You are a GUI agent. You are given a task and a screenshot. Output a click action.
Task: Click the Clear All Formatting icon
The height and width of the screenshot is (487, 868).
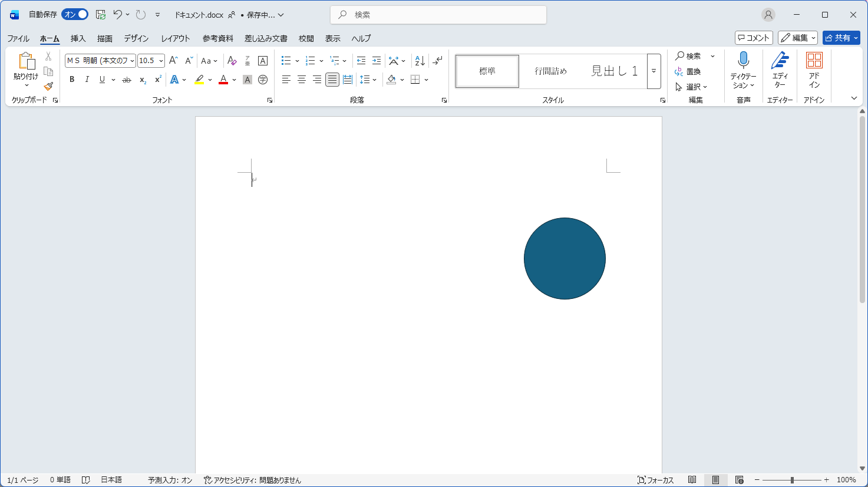pos(232,61)
